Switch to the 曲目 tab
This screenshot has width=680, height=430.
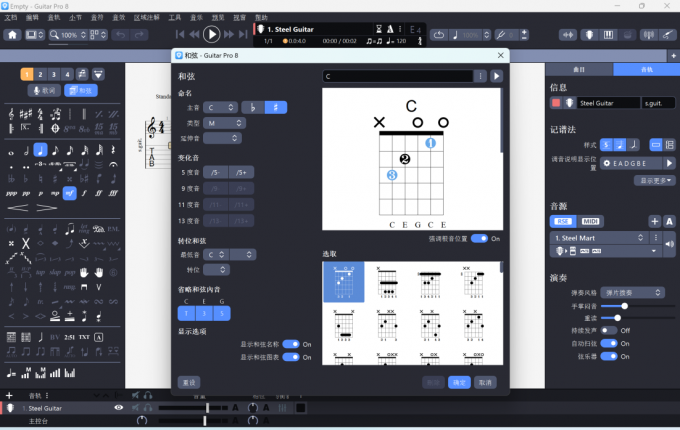pyautogui.click(x=579, y=69)
